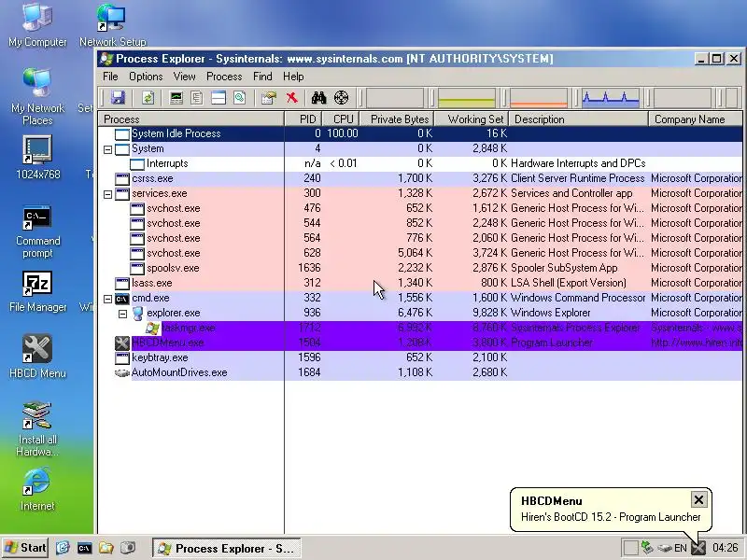Open the Install all Hardware desktop shortcut
The height and width of the screenshot is (560, 747).
(x=37, y=429)
